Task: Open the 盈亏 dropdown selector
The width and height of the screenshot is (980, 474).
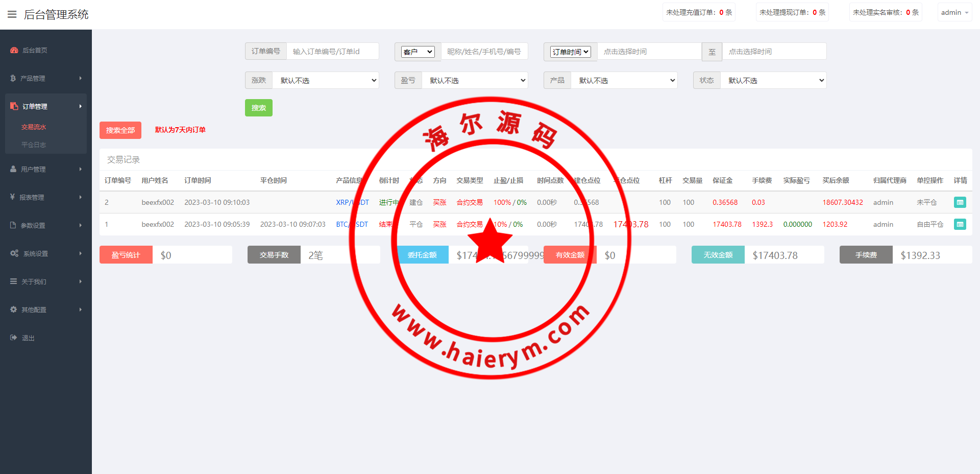Action: point(475,81)
